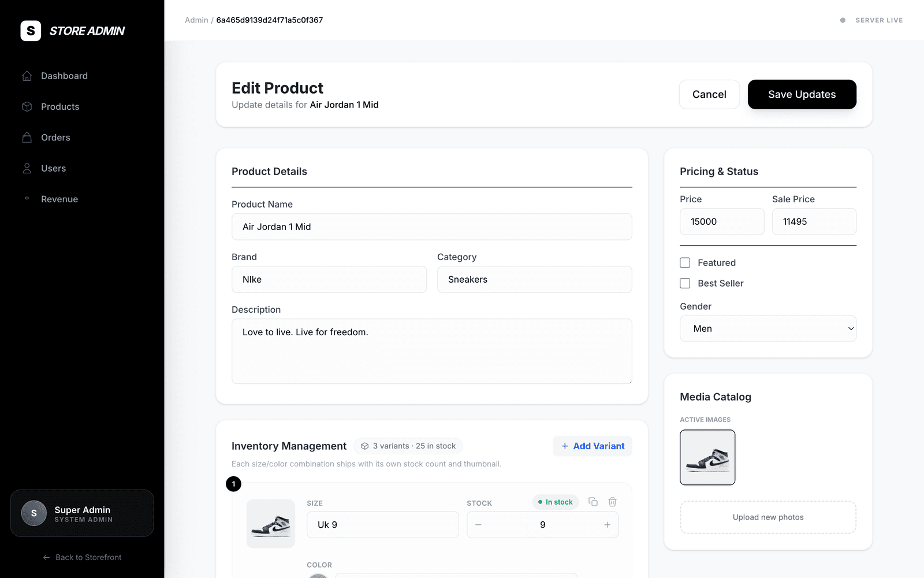Click into the Description text area
Viewport: 924px width, 578px height.
click(431, 351)
